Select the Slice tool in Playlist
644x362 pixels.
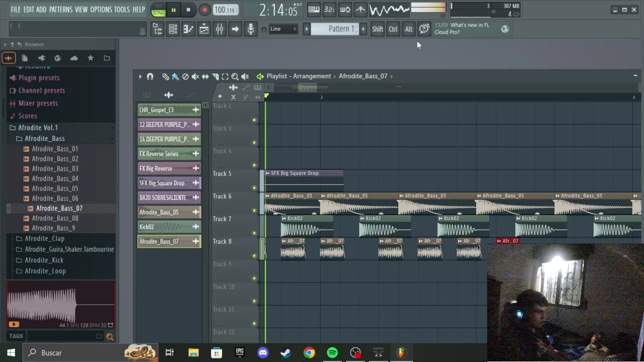coord(215,76)
